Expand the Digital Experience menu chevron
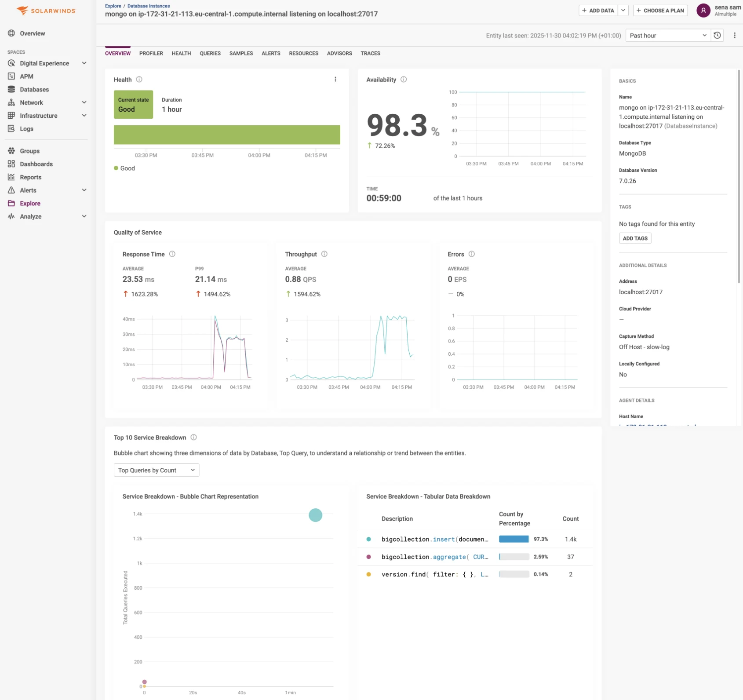This screenshot has height=700, width=743. tap(84, 63)
